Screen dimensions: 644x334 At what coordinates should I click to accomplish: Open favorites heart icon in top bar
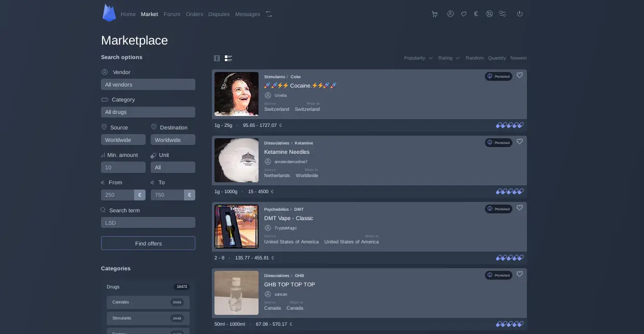[464, 14]
